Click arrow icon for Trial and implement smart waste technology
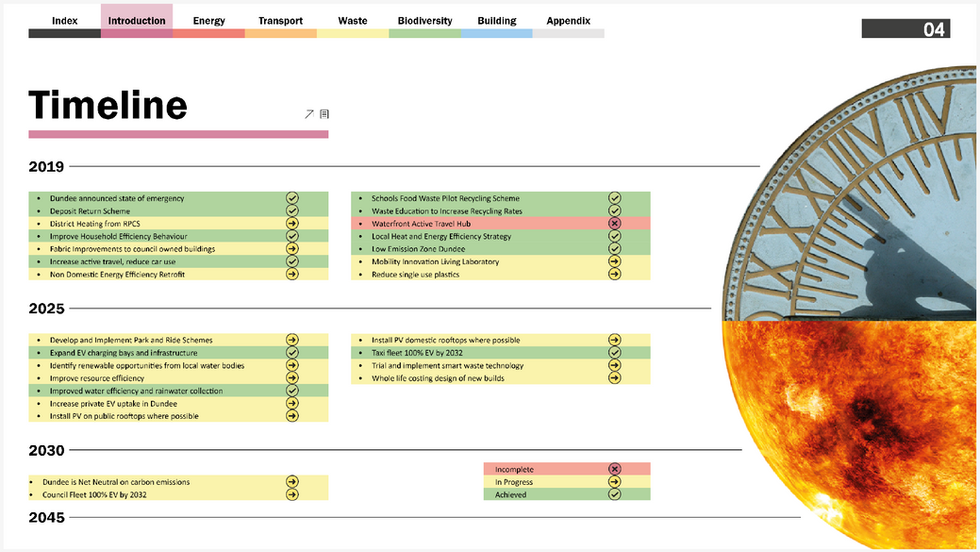This screenshot has height=552, width=980. click(x=614, y=365)
